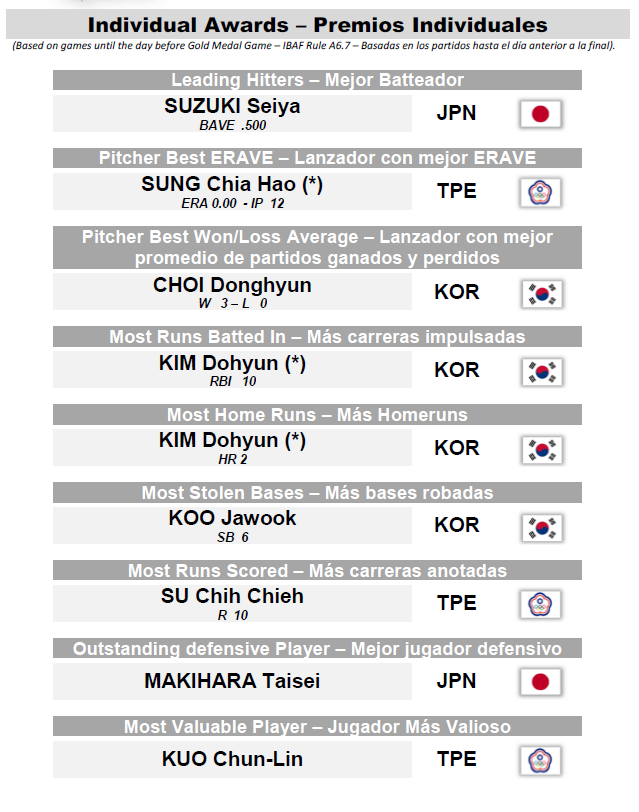Image resolution: width=639 pixels, height=812 pixels.
Task: Click the Korea flag beside CHOI Donghyun
Action: click(542, 294)
